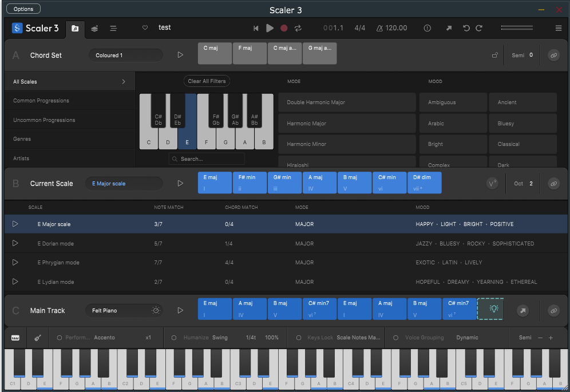Open the hamburger main menu
Viewport: 570px width, 392px height.
point(559,28)
